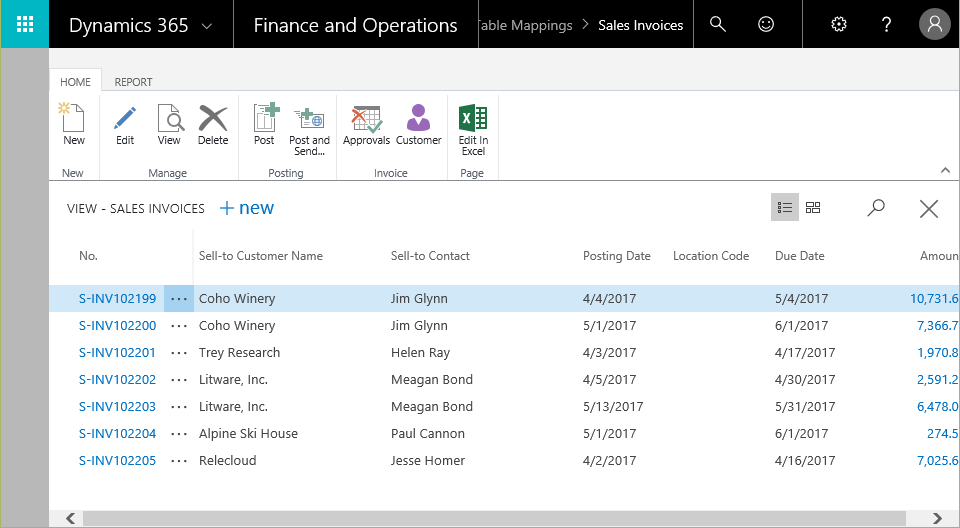The width and height of the screenshot is (960, 528).
Task: Open row menu for S-INV102202
Action: [x=179, y=380]
